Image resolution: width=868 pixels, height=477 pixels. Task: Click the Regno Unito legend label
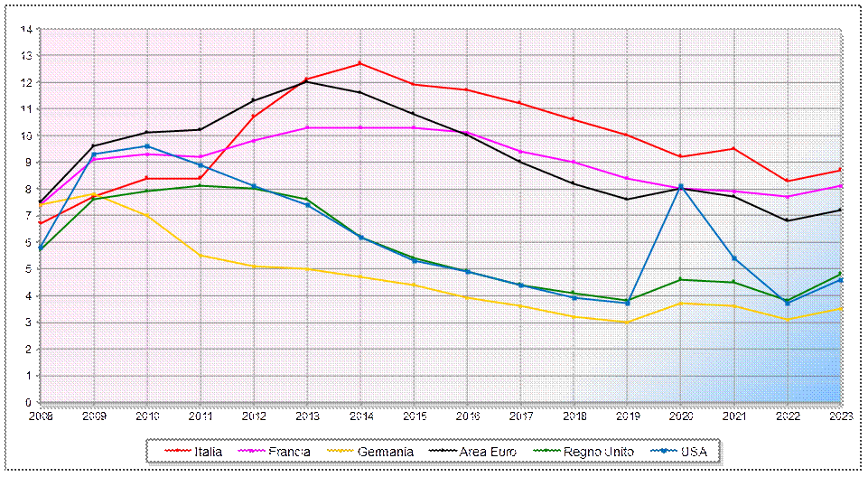599,452
